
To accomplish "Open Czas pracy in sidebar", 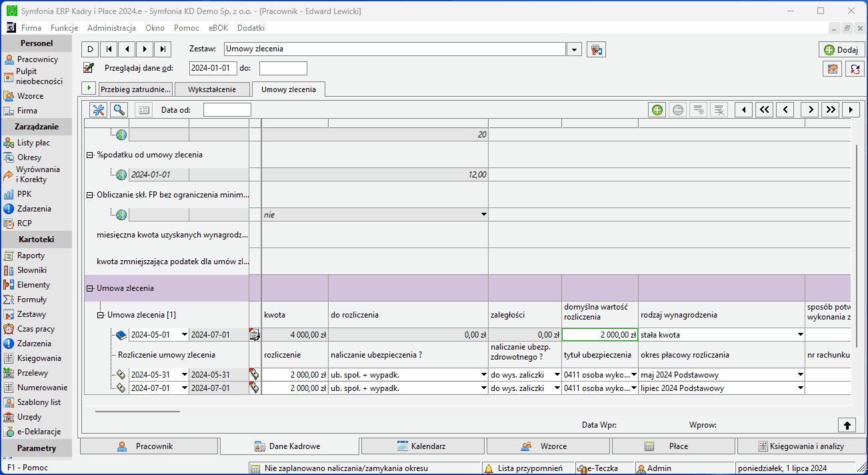I will click(29, 329).
